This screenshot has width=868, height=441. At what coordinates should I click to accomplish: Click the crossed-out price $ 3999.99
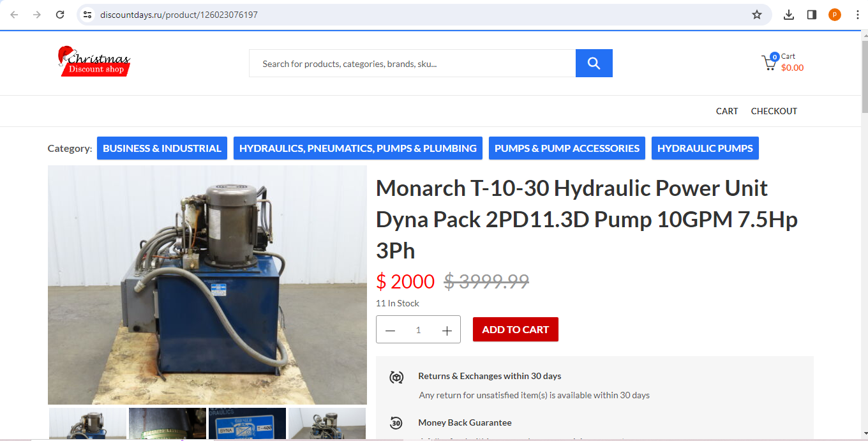pos(486,281)
